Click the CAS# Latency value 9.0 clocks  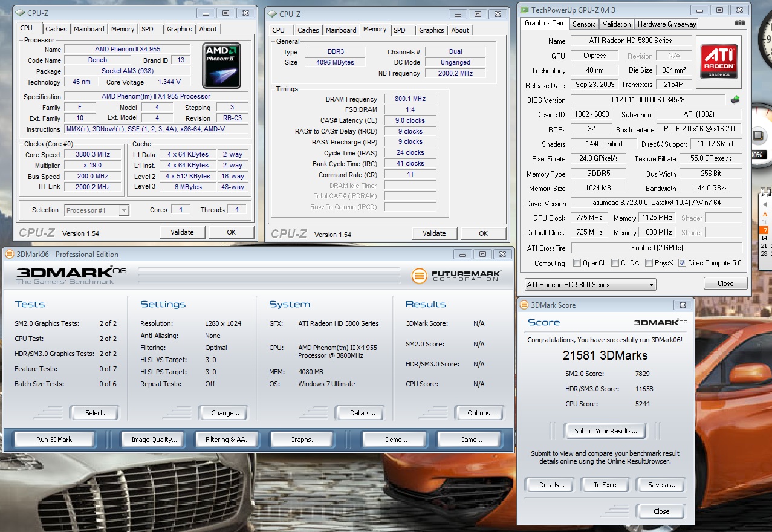click(410, 120)
